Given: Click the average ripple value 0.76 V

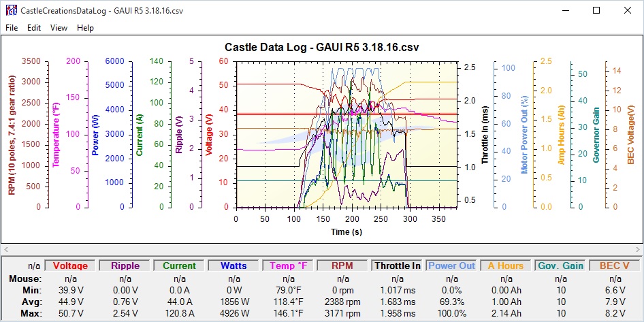Looking at the screenshot, I should [x=124, y=302].
